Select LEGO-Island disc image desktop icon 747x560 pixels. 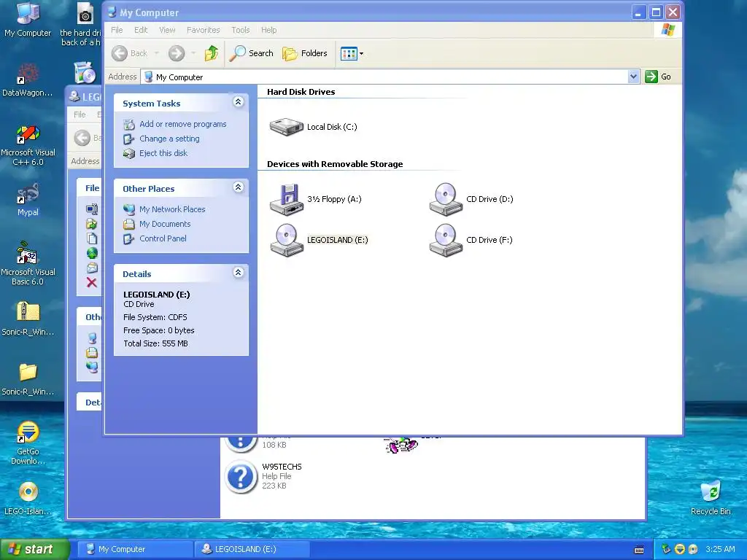pyautogui.click(x=28, y=499)
